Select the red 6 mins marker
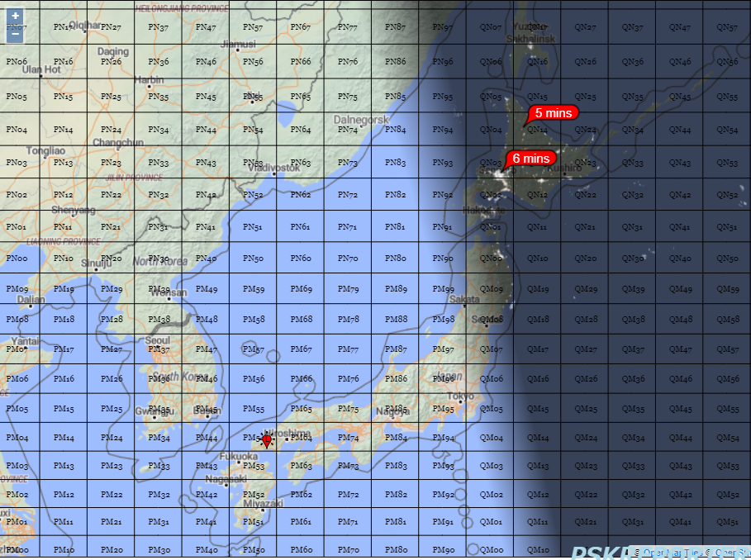 pos(530,159)
